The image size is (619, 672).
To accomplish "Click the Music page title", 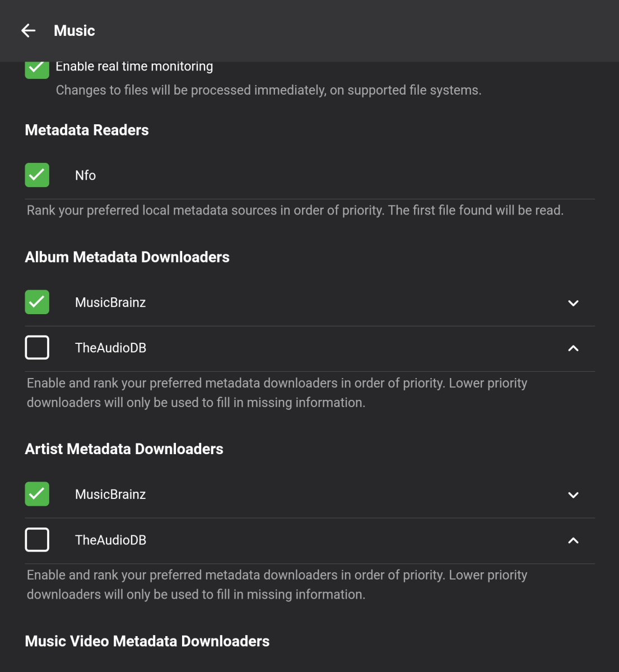I will coord(75,31).
